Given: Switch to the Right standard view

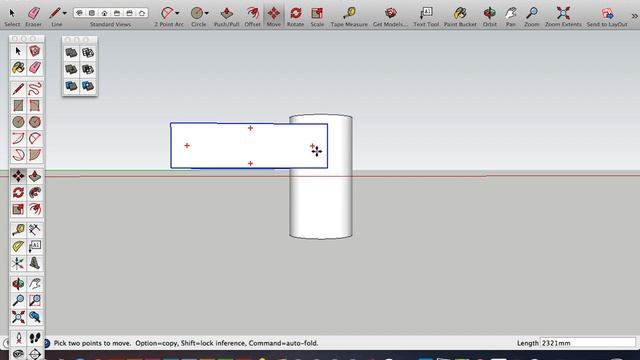Looking at the screenshot, I should pos(117,13).
